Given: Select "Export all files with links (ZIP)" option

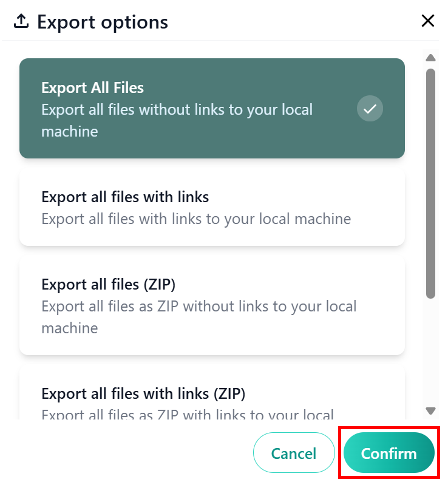Looking at the screenshot, I should click(x=212, y=401).
